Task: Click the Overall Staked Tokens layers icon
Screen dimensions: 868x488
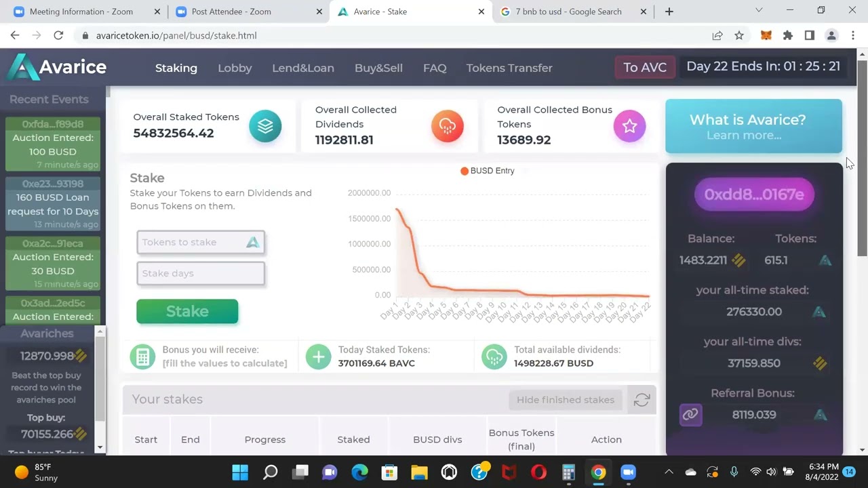Action: click(x=265, y=126)
